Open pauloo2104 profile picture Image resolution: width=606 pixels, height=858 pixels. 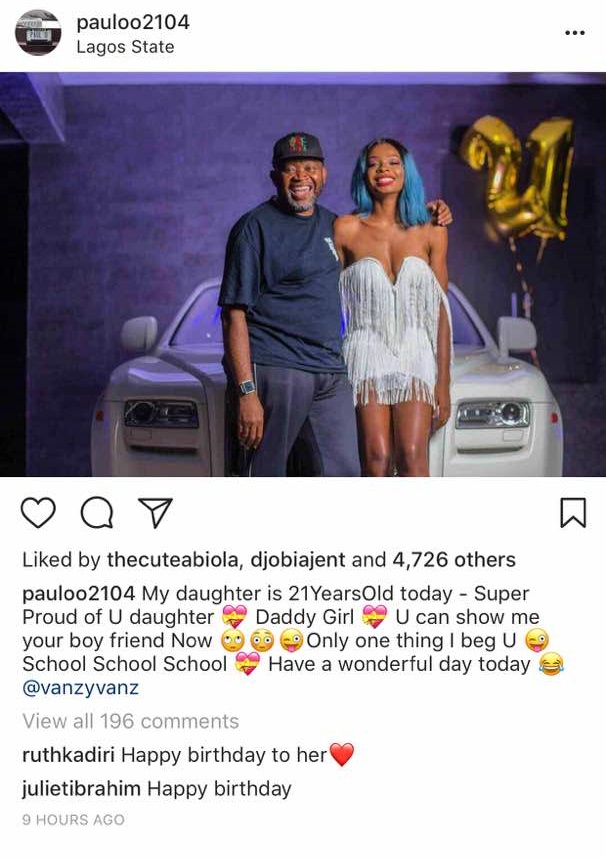point(38,33)
